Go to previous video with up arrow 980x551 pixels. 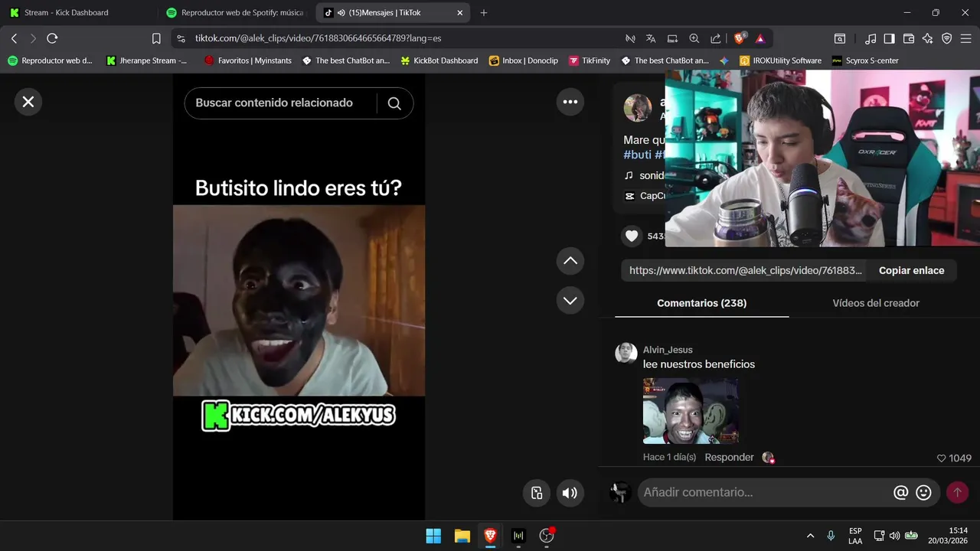(570, 260)
